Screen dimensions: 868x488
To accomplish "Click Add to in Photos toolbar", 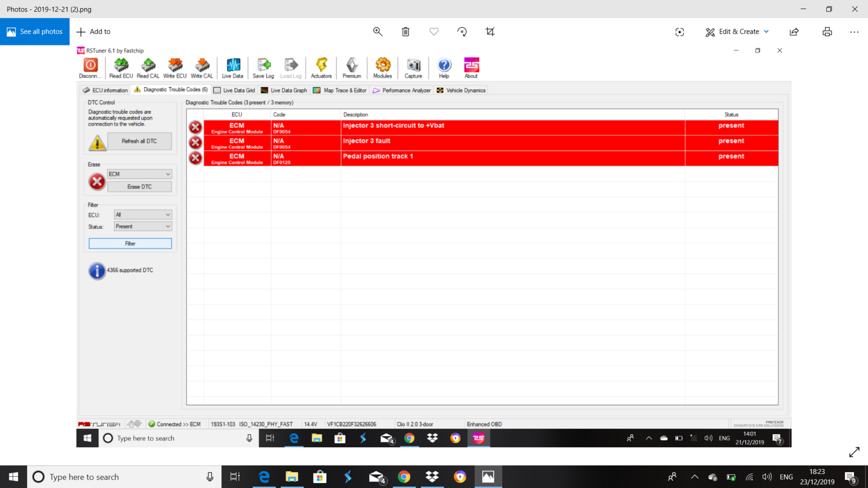I will coord(93,31).
